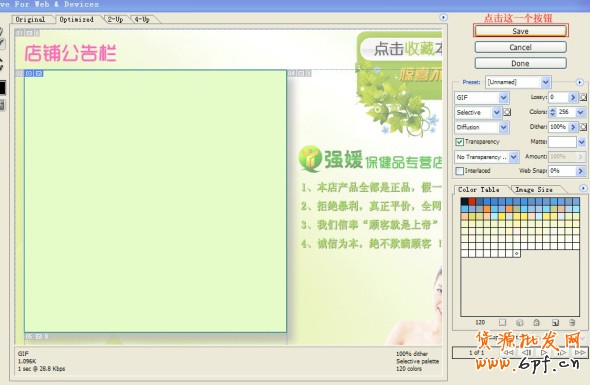Click the mask icon beside the Lossy field
Viewport: 590px width, 385px height.
click(583, 97)
